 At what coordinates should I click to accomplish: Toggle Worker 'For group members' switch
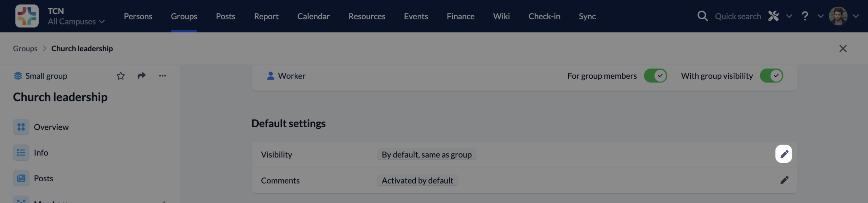tap(655, 76)
